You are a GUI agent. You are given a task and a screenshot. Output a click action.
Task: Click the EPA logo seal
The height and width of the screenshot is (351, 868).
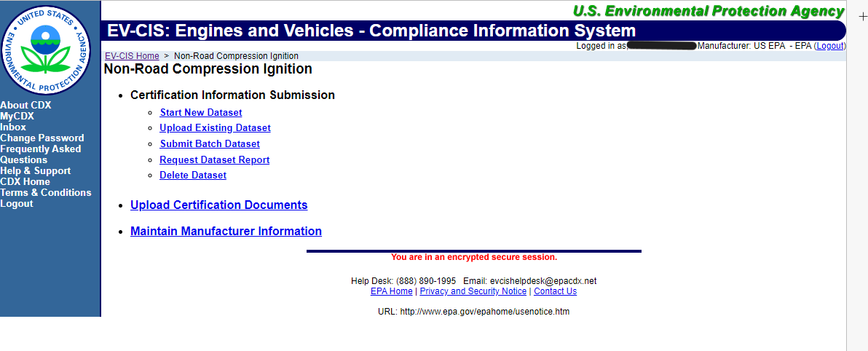click(x=46, y=50)
